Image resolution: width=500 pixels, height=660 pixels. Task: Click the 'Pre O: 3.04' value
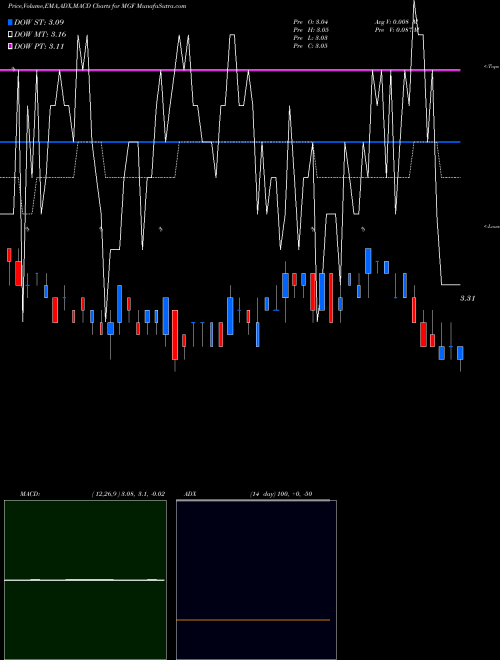(x=311, y=22)
